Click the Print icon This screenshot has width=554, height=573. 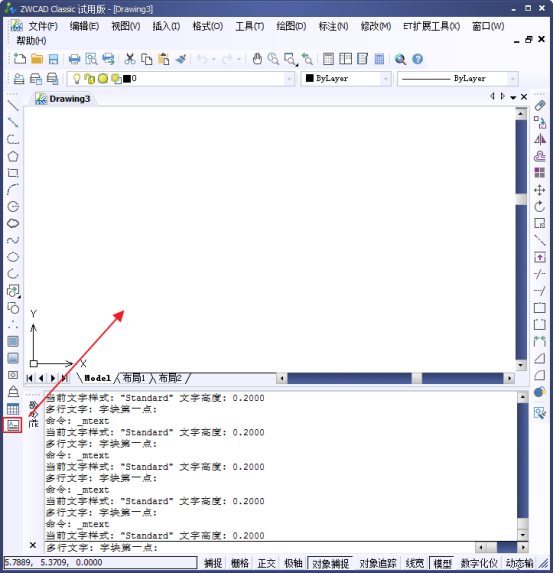[x=75, y=59]
